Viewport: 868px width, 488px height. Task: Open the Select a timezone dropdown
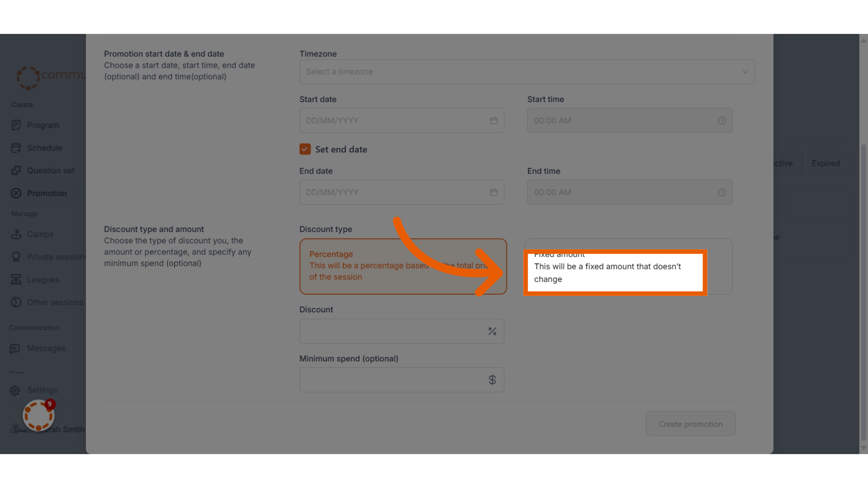click(x=527, y=72)
